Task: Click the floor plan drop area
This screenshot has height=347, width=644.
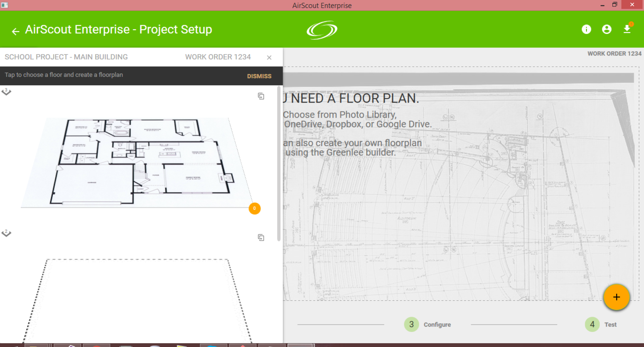Action: pyautogui.click(x=460, y=184)
